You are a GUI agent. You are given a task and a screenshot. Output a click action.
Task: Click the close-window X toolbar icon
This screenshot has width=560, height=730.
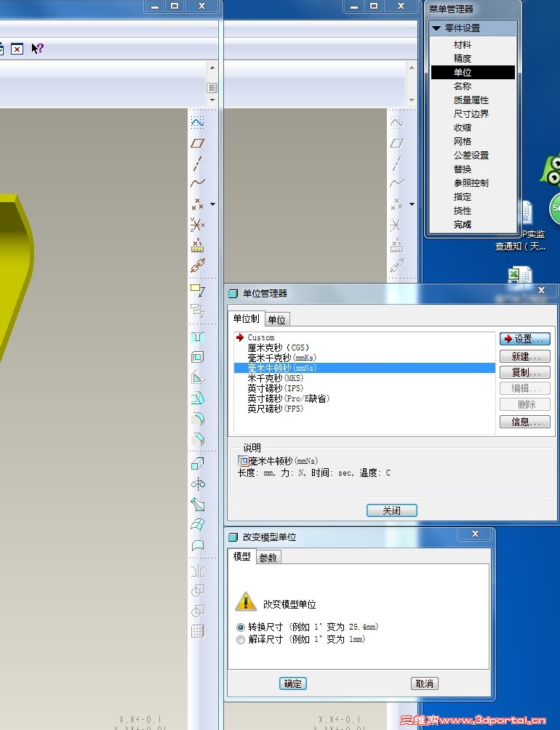tap(17, 49)
